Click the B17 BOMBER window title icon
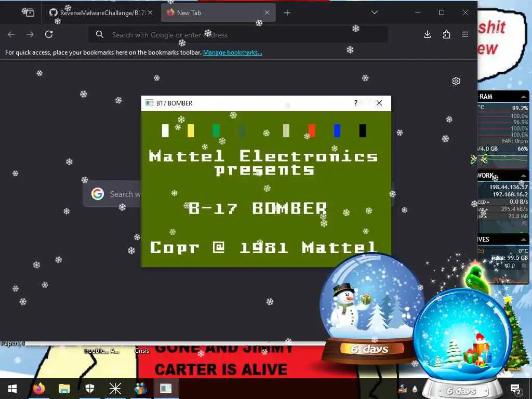 [149, 103]
